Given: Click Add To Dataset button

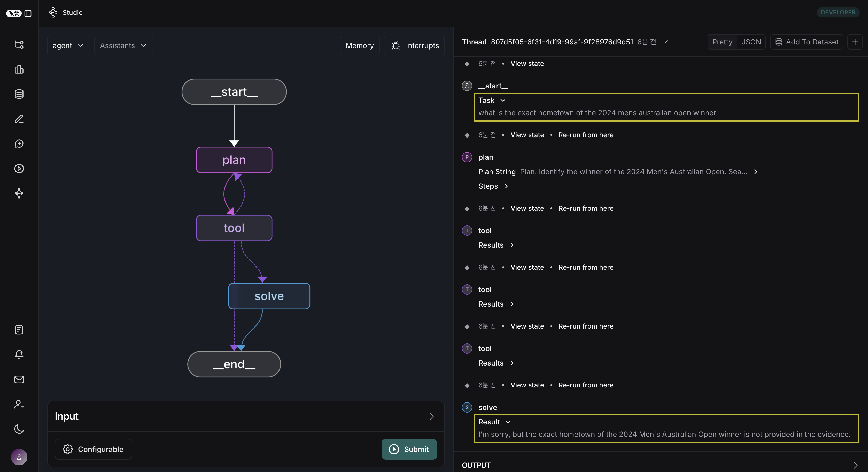Looking at the screenshot, I should click(x=806, y=42).
